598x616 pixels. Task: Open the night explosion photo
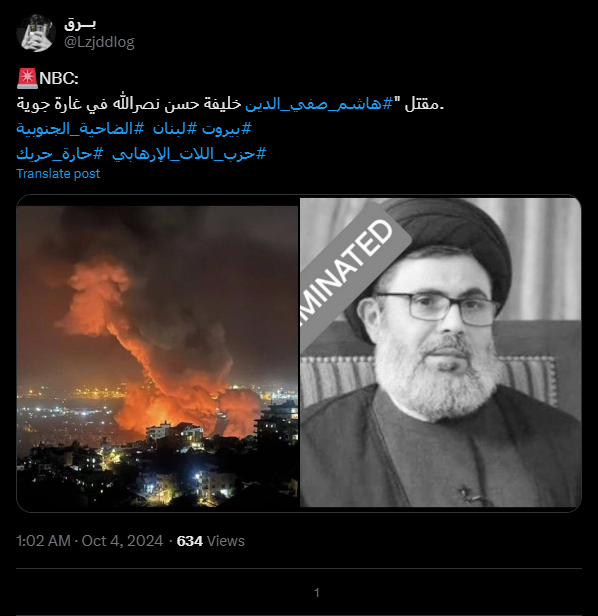click(157, 356)
